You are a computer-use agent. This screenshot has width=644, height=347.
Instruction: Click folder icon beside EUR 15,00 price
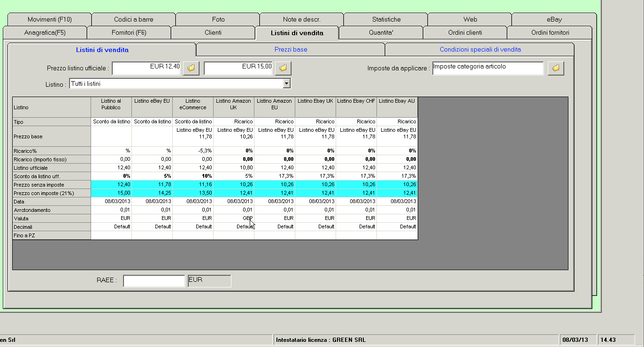(283, 68)
